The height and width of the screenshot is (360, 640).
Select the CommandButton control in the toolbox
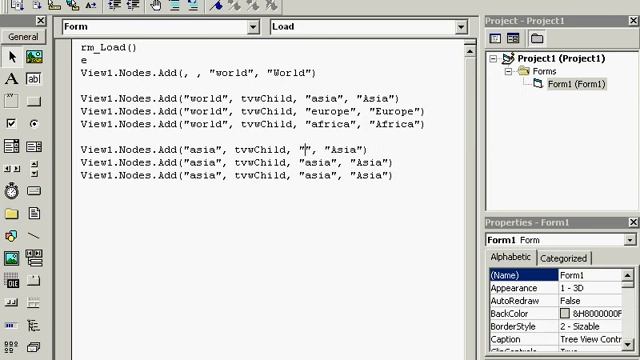34,101
